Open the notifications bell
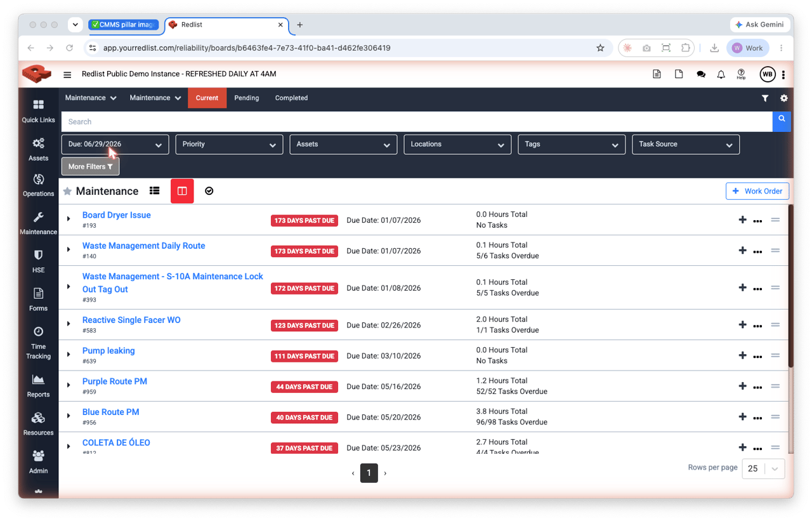The image size is (812, 521). [721, 74]
